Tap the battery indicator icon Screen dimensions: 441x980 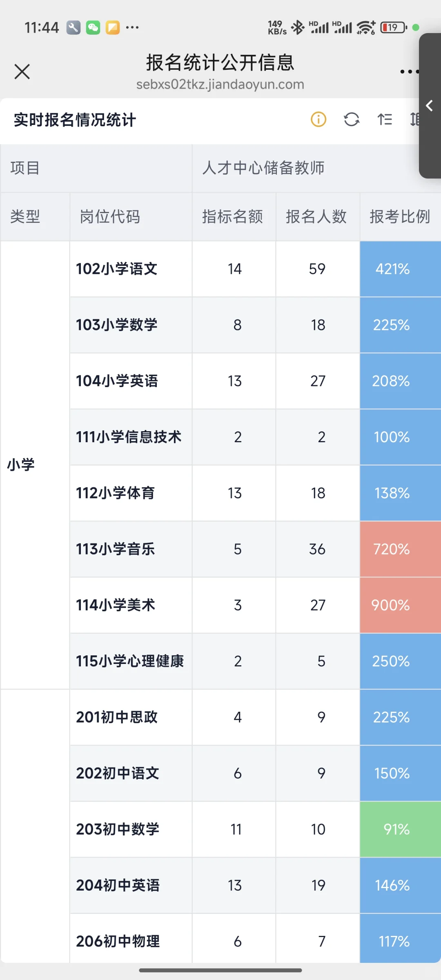pos(393,27)
